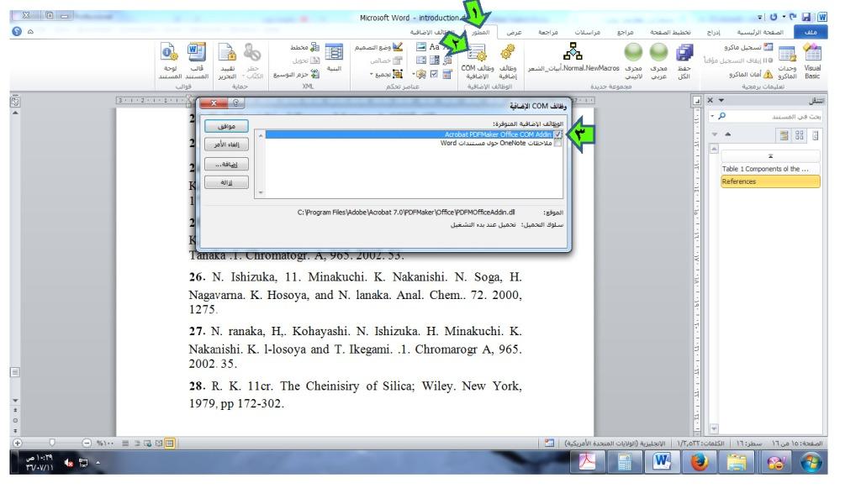Switch to View (عرض) tab
861x504 pixels.
pos(514,33)
